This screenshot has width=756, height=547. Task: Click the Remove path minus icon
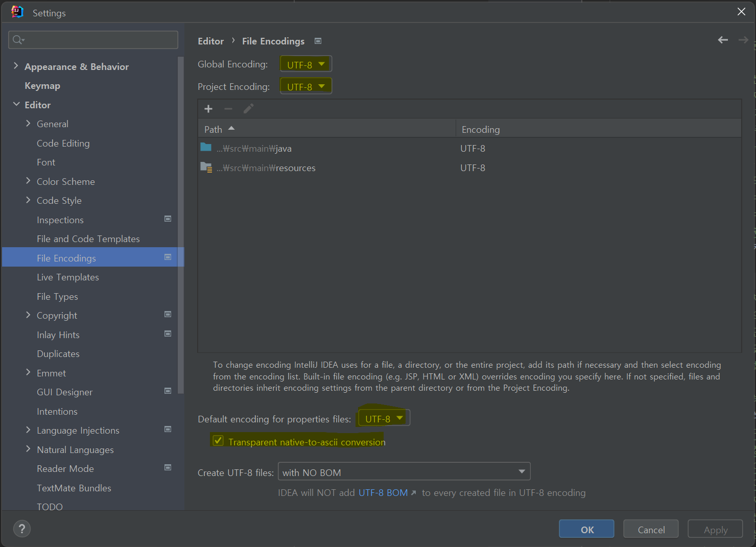click(x=228, y=109)
